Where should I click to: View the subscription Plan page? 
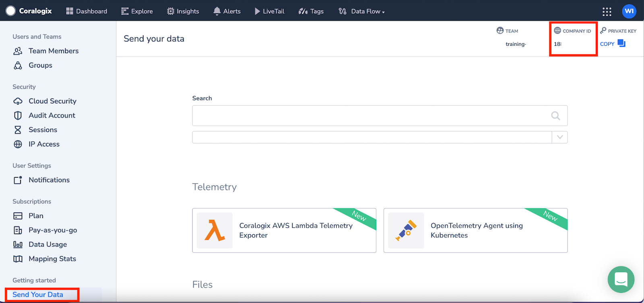pos(36,216)
